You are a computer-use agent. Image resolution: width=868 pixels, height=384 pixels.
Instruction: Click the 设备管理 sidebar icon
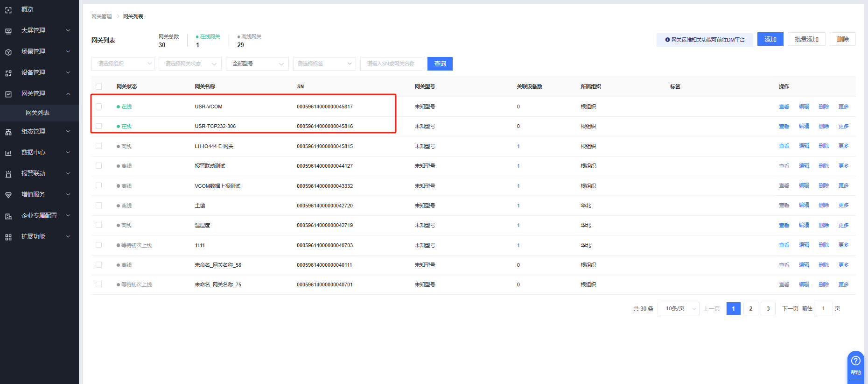click(x=8, y=73)
